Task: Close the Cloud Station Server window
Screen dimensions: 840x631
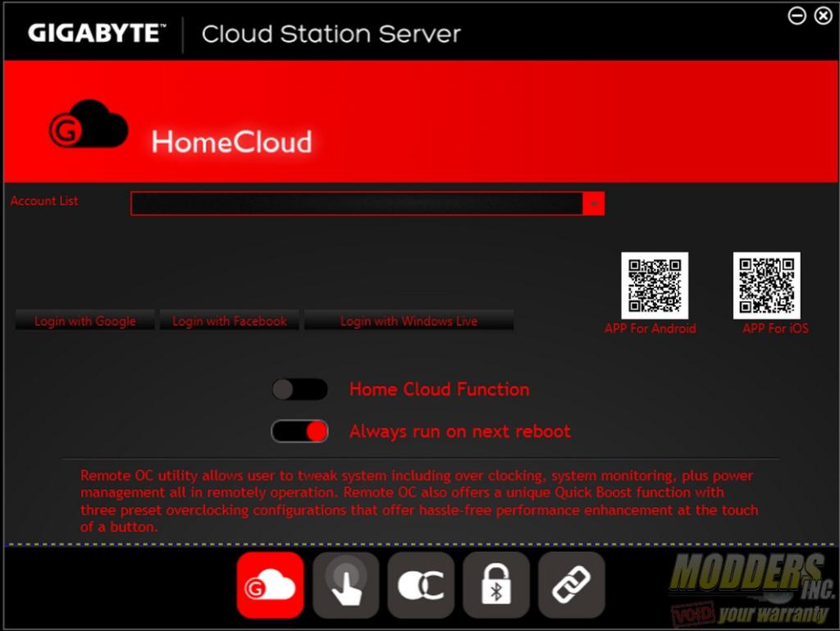Action: click(x=823, y=16)
